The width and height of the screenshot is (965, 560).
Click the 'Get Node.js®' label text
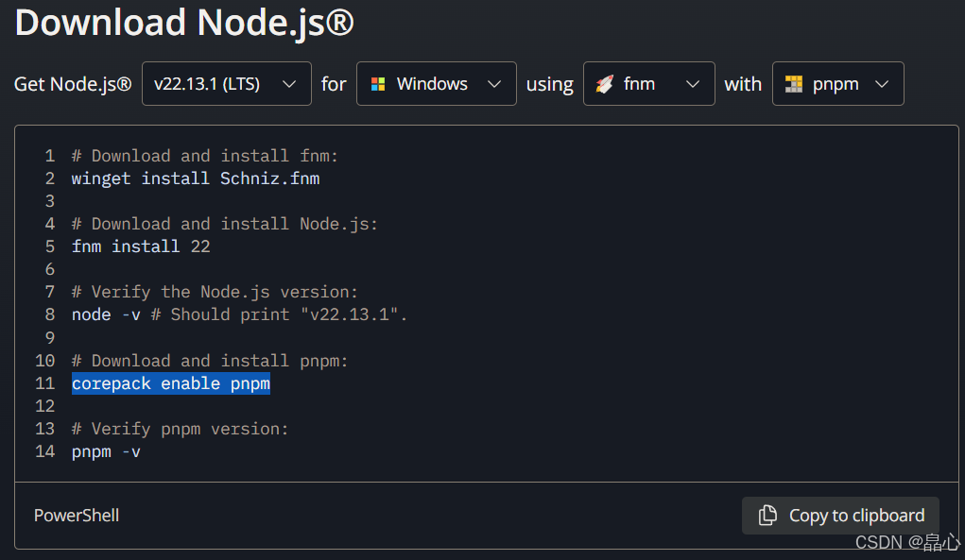tap(73, 84)
